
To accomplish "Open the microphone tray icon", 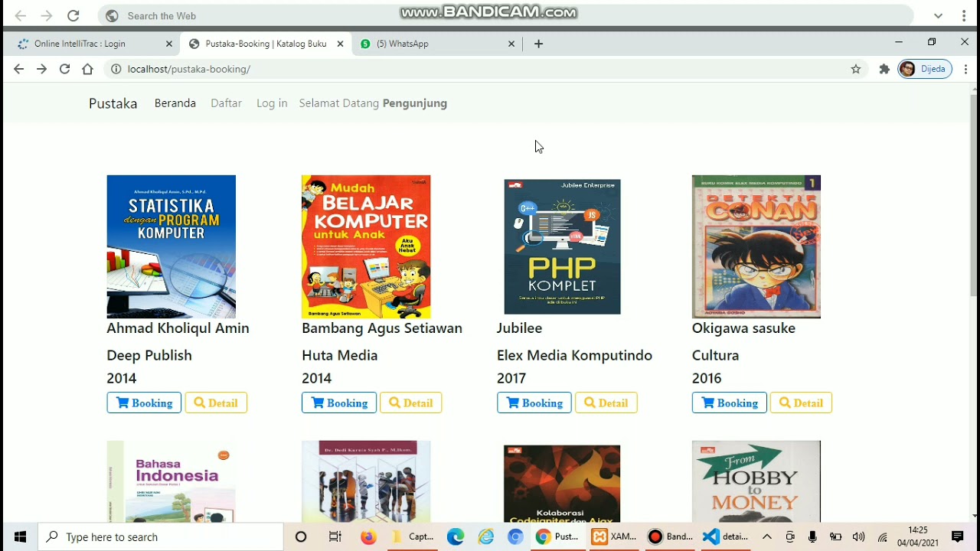I will (812, 537).
